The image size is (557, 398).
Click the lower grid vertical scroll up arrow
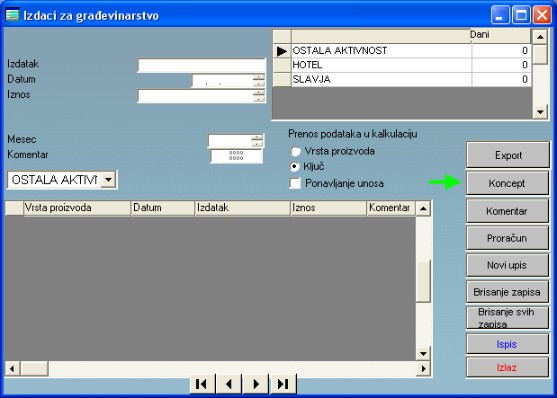pos(423,208)
